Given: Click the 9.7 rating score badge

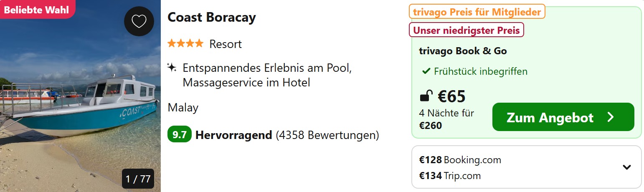Looking at the screenshot, I should (x=180, y=135).
